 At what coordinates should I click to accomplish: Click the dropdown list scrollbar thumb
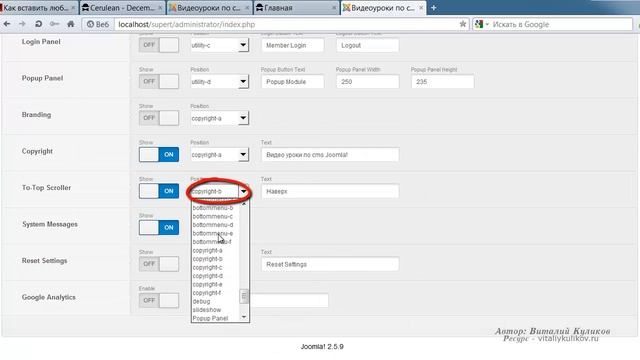244,296
